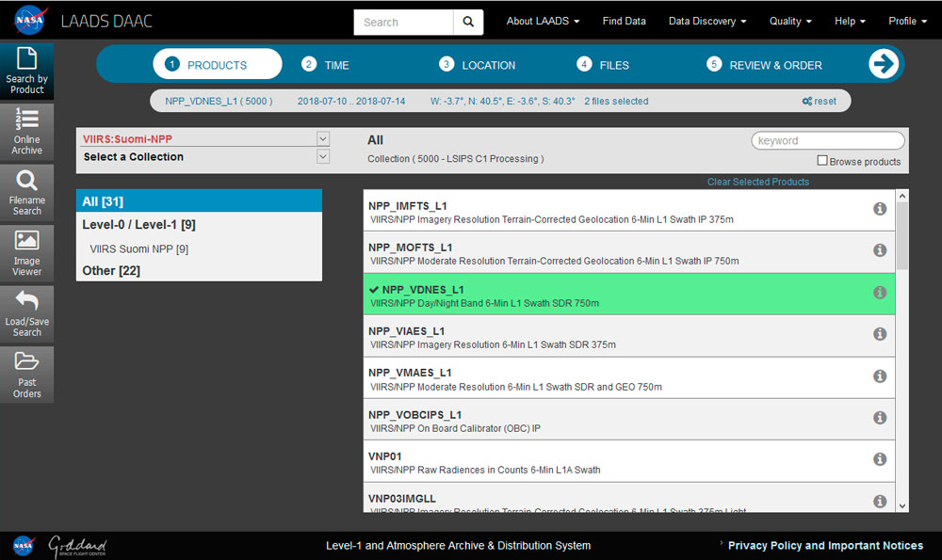The width and height of the screenshot is (942, 560).
Task: Click the LAADS DAAC title
Action: pyautogui.click(x=106, y=21)
